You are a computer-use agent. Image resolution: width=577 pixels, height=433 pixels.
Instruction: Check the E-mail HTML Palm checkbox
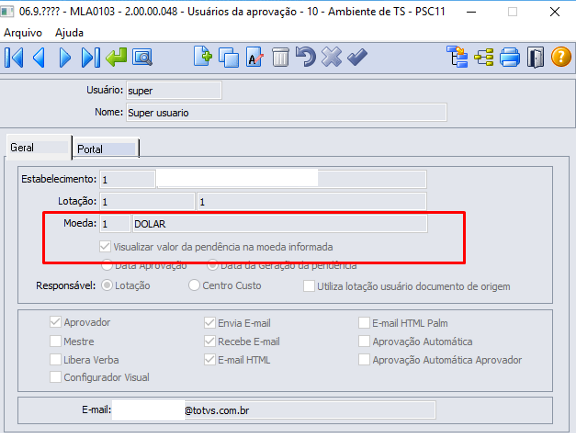coord(364,323)
